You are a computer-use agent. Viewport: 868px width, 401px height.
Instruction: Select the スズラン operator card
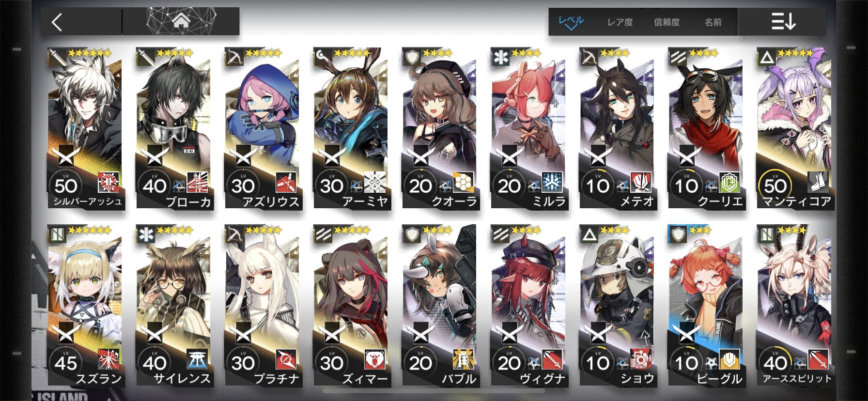click(85, 306)
